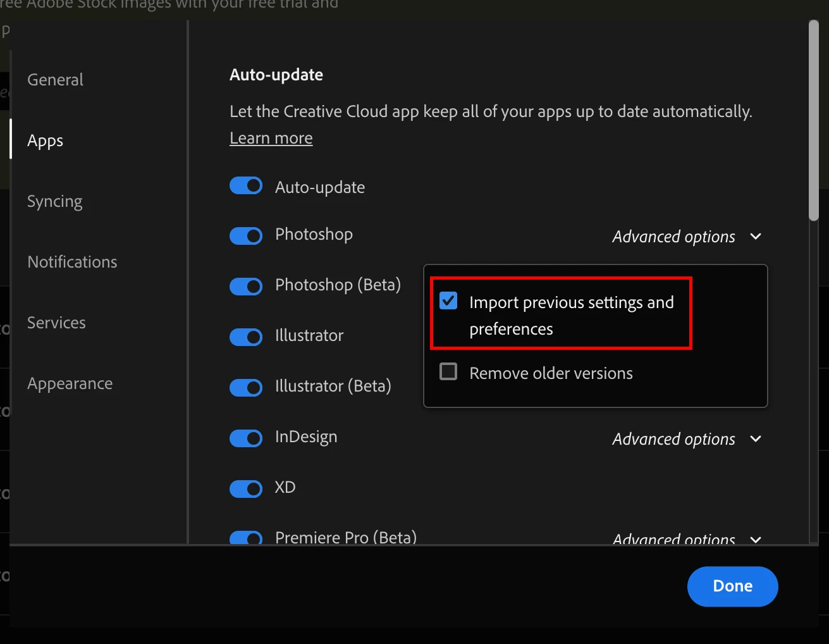This screenshot has height=644, width=829.
Task: Toggle auto-update for Photoshop (Beta)
Action: pos(246,287)
